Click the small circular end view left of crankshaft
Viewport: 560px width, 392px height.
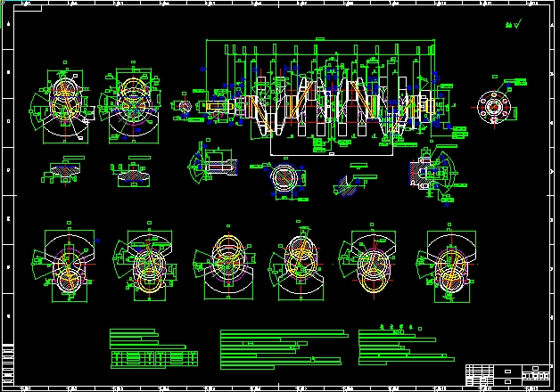point(185,107)
